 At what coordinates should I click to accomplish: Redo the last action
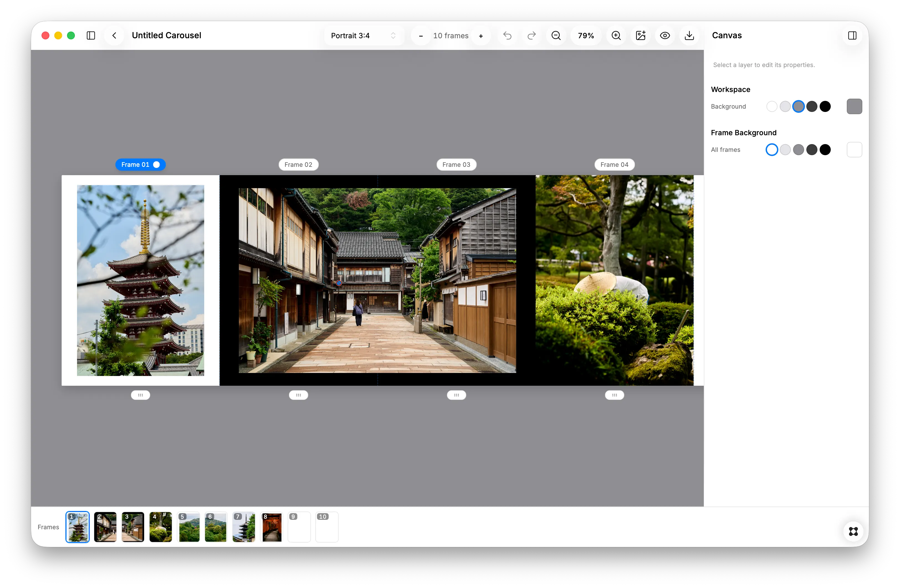(x=531, y=35)
